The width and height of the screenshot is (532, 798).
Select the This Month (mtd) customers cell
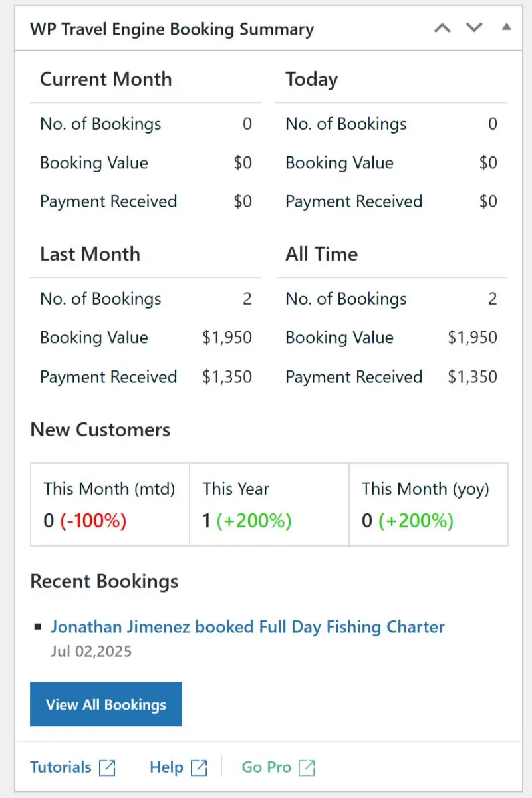[110, 505]
